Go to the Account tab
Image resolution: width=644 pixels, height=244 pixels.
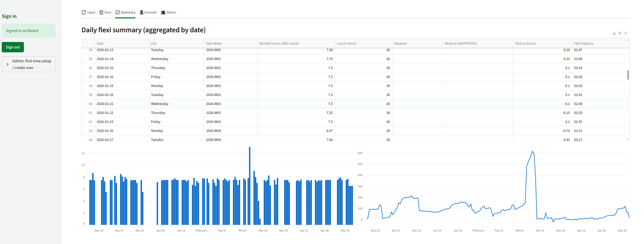pyautogui.click(x=148, y=13)
